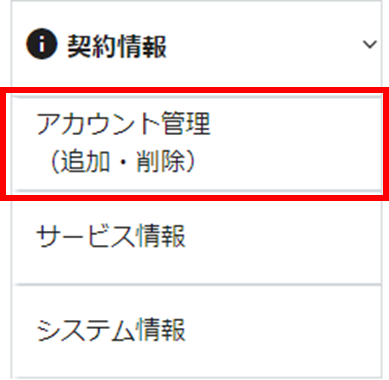Click the (追加・削除) subtitle text

122,162
